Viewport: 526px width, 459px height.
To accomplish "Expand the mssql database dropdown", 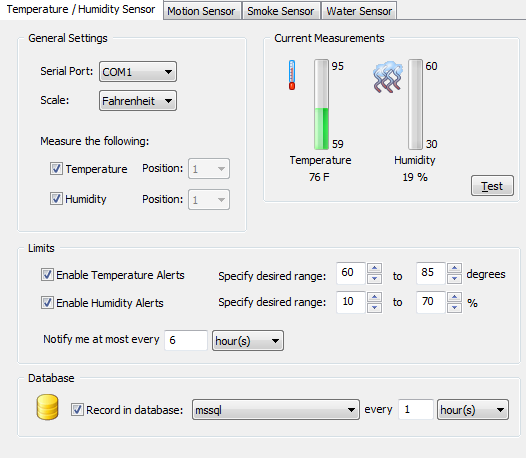I will [276, 410].
